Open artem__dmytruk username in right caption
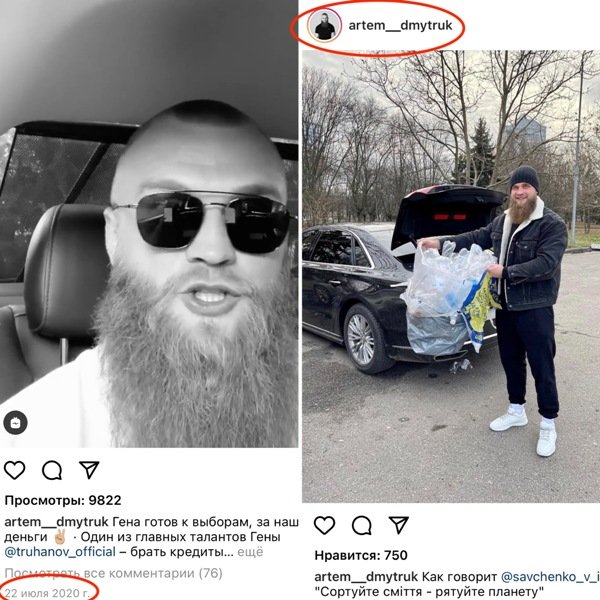Image resolution: width=600 pixels, height=600 pixels. click(x=366, y=577)
